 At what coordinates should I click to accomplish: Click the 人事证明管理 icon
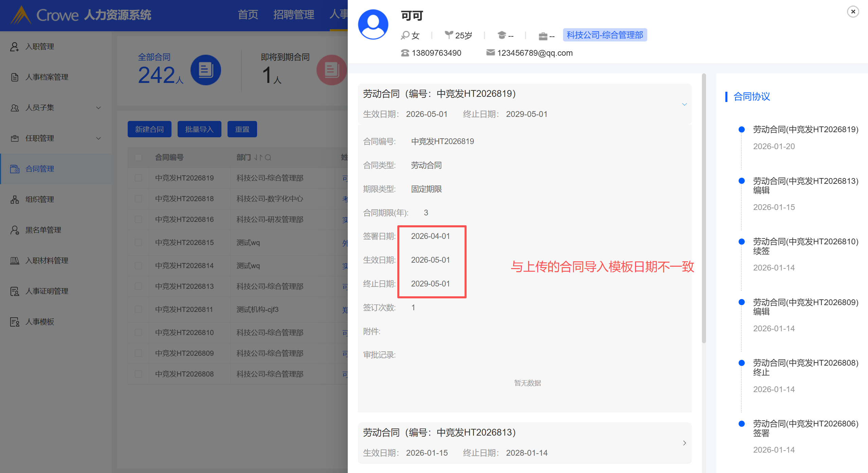click(x=14, y=291)
